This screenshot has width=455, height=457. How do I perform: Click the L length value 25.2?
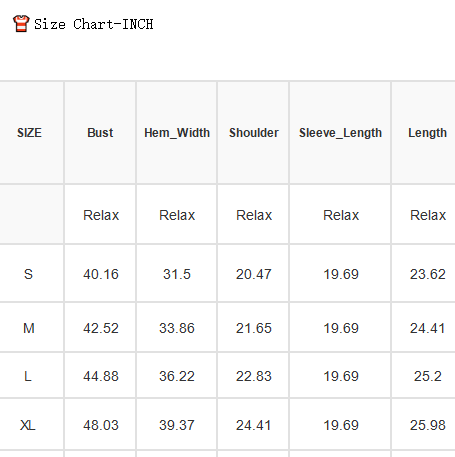pos(428,376)
